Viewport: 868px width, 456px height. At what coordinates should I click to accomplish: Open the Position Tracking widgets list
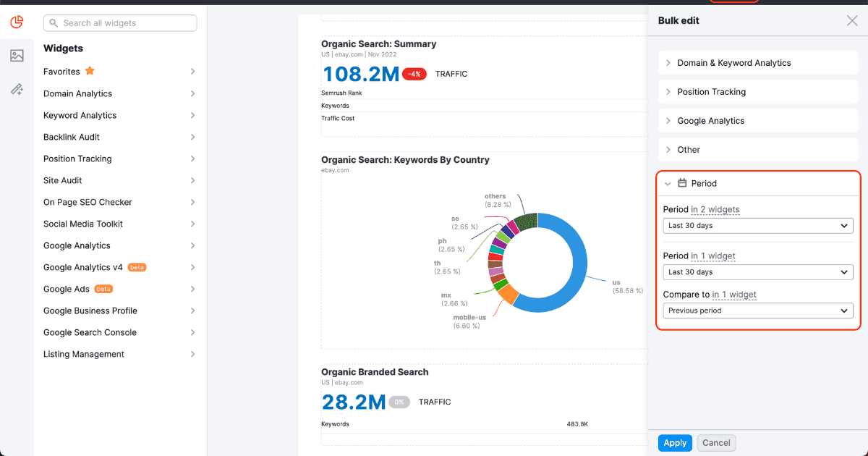120,159
